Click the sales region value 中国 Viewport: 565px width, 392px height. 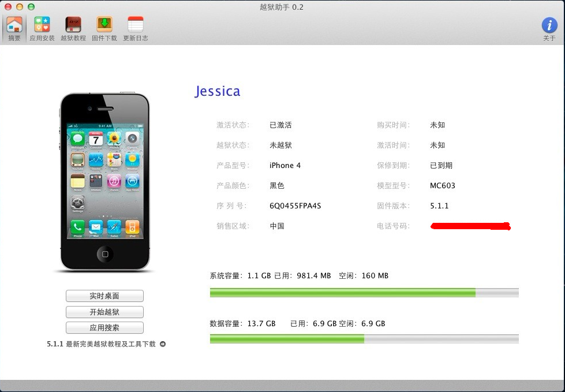pos(277,226)
